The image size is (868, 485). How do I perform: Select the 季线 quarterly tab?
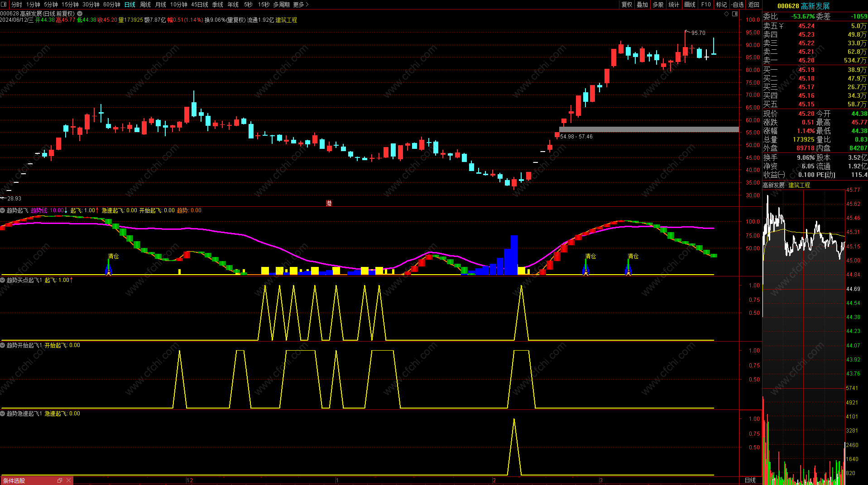pyautogui.click(x=218, y=5)
